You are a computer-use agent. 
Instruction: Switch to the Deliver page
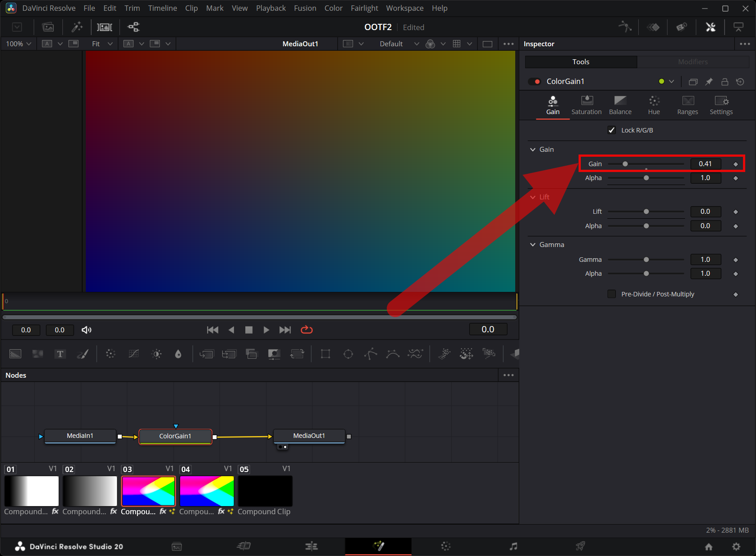point(580,546)
